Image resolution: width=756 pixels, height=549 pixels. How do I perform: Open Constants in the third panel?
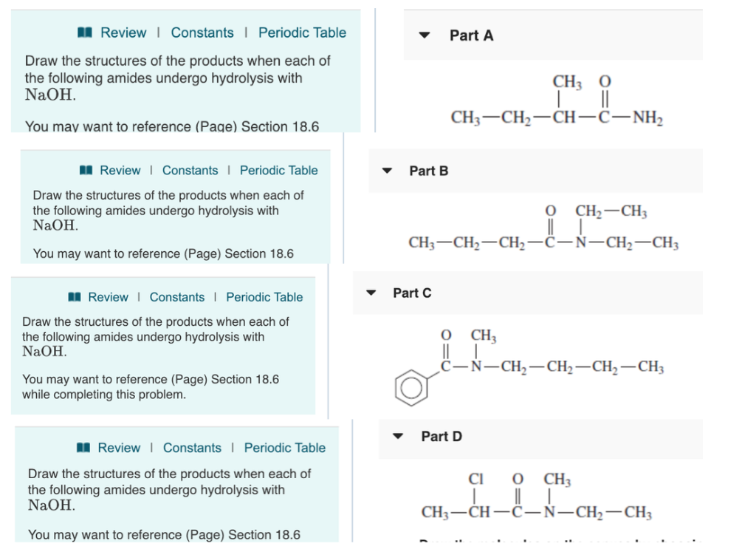(x=177, y=297)
